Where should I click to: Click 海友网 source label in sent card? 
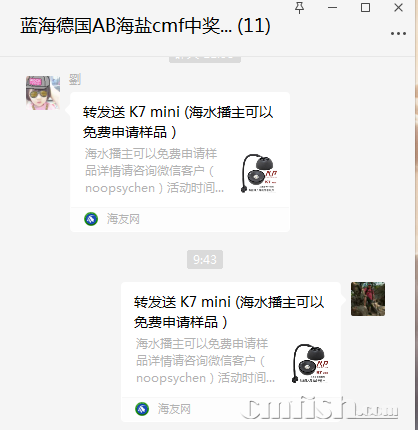tap(174, 409)
